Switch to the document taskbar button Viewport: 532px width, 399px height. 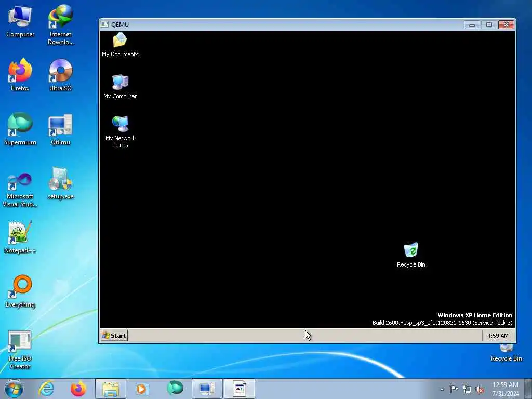[239, 389]
